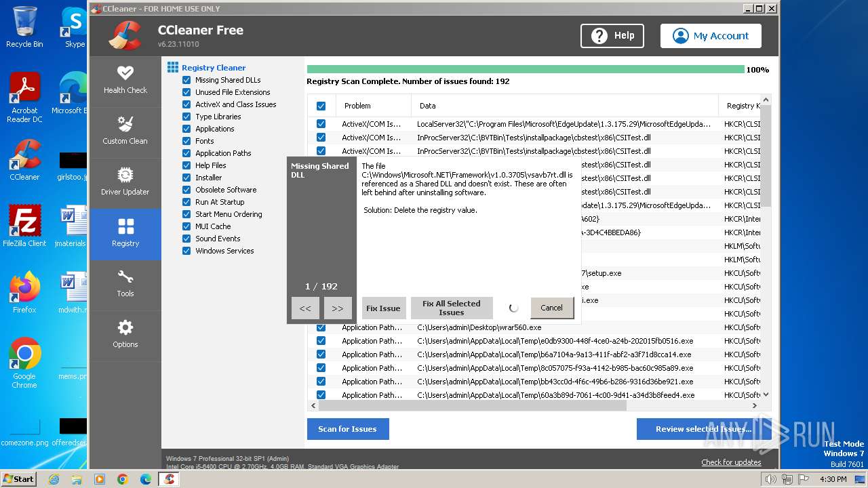Open Skype desktop shortcut
This screenshot has width=868, height=488.
point(73,28)
